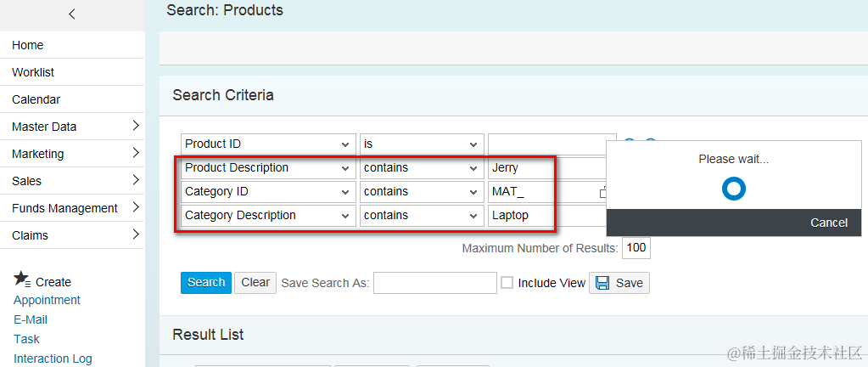
Task: Click the Maximum Number of Results field
Action: coord(636,248)
